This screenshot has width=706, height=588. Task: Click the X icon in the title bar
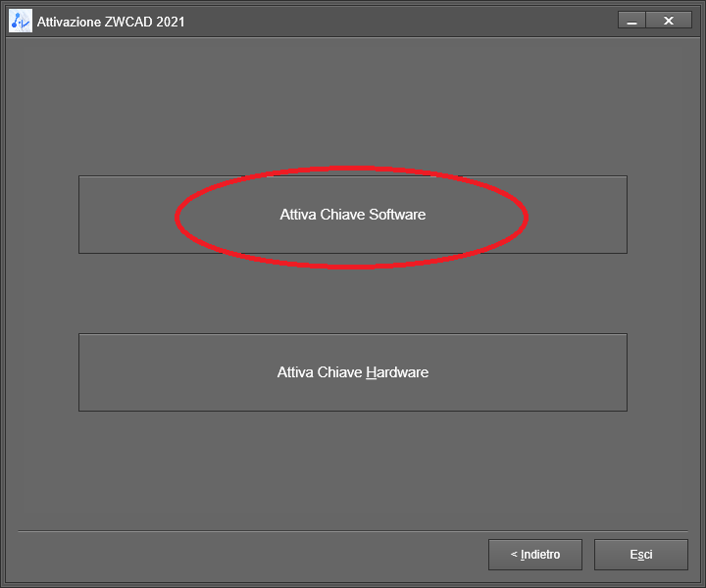pyautogui.click(x=669, y=21)
